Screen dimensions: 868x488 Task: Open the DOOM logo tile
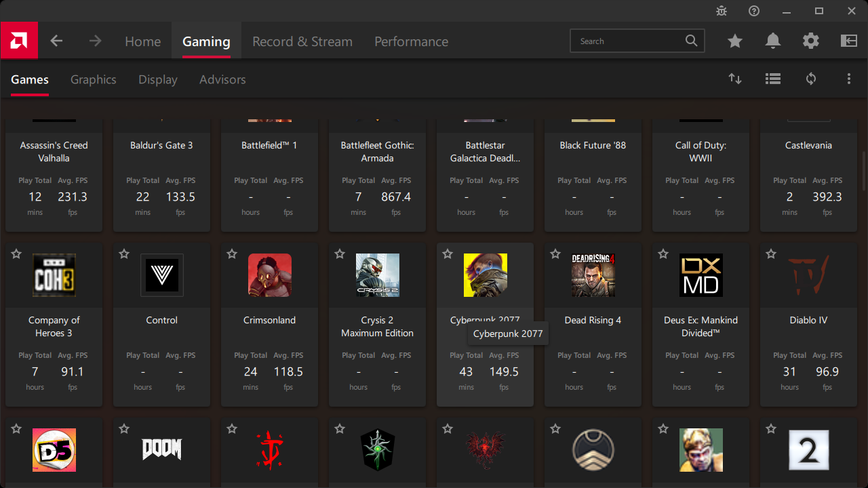pyautogui.click(x=162, y=450)
